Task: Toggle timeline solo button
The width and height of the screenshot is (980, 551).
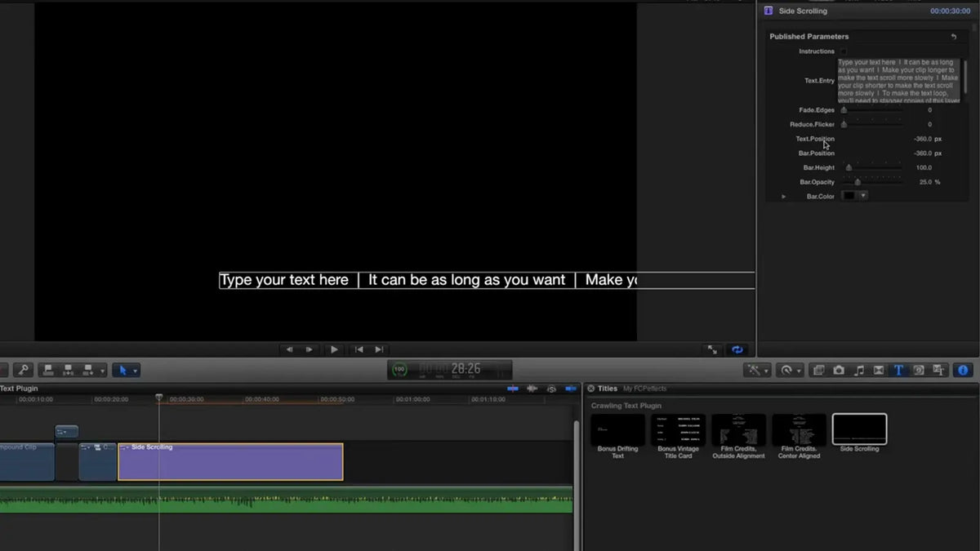Action: pyautogui.click(x=551, y=389)
